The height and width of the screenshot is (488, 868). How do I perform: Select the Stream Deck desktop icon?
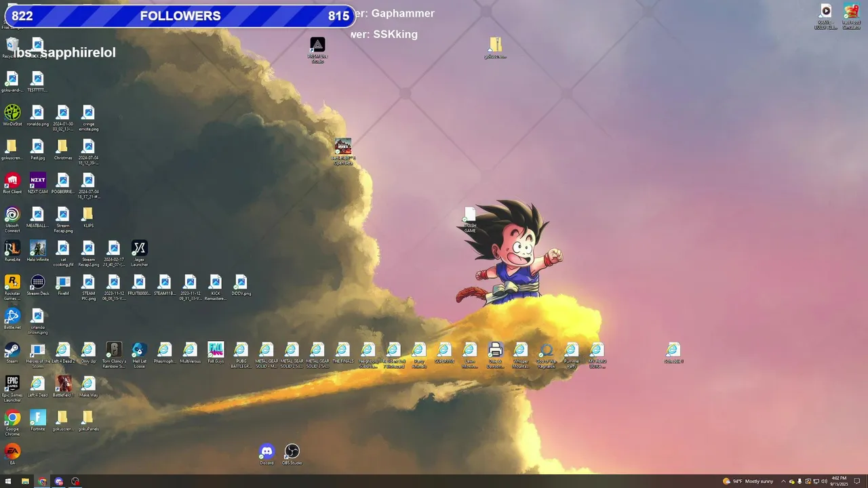[x=37, y=285]
